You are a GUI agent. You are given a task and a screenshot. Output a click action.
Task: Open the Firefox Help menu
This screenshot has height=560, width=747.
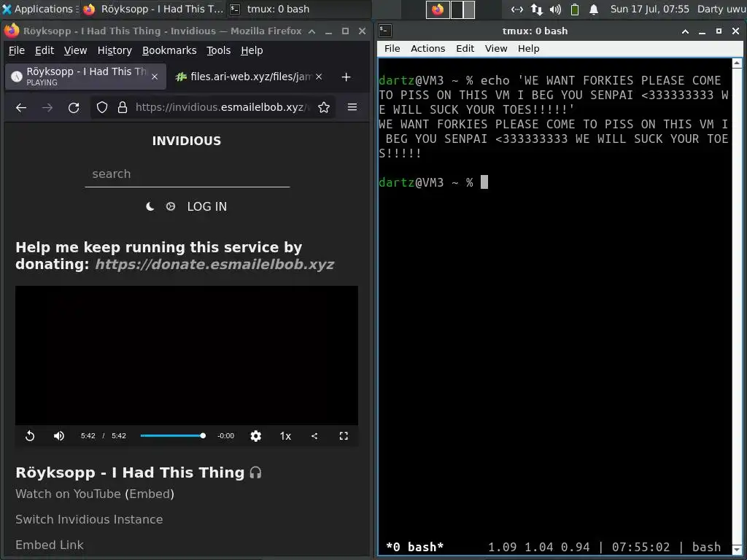click(x=252, y=50)
